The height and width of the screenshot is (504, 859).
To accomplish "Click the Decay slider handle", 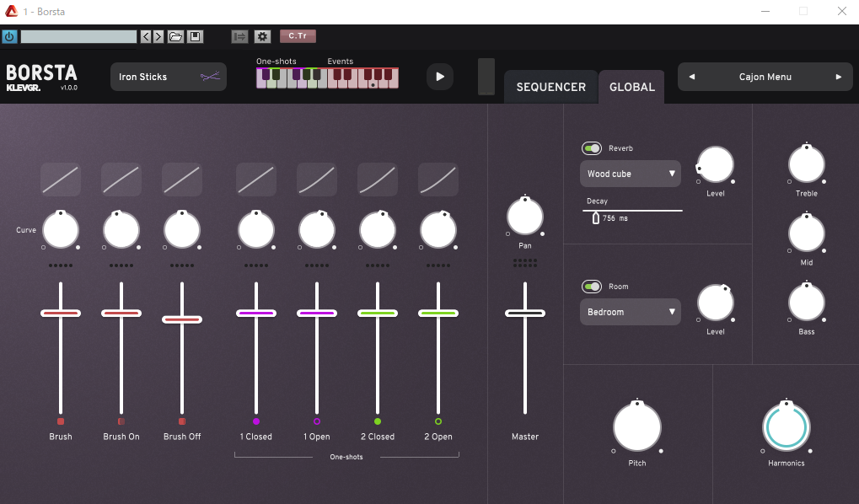I will point(595,218).
